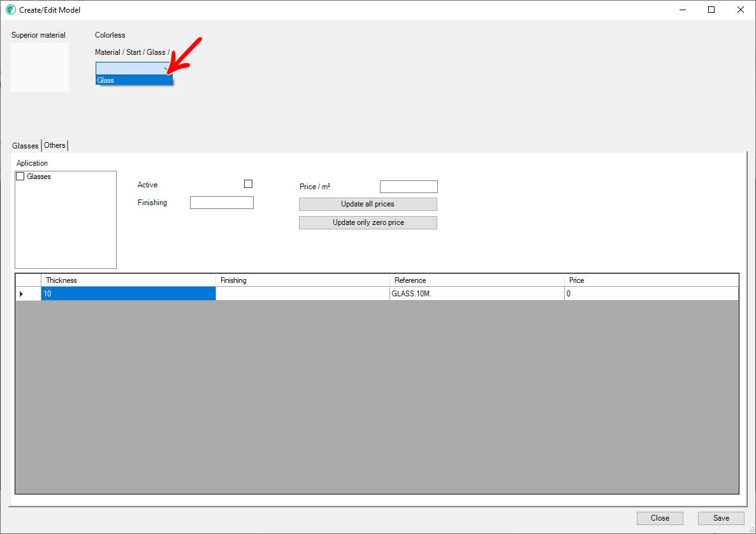This screenshot has height=534, width=756.
Task: Select the Price cell showing 0
Action: click(651, 294)
